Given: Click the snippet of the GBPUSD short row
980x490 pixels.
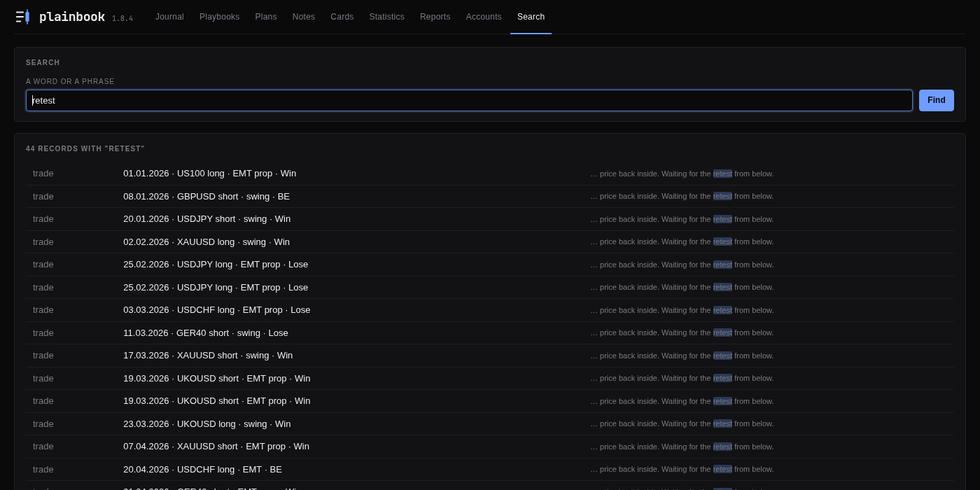Looking at the screenshot, I should 682,196.
